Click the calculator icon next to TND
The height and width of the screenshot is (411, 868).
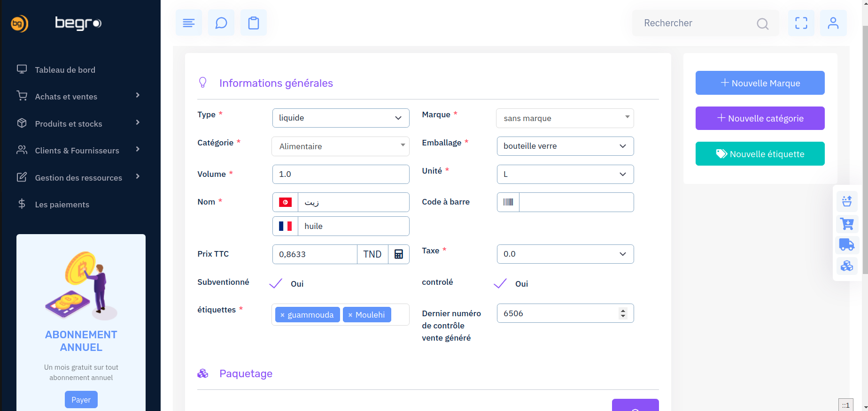399,254
